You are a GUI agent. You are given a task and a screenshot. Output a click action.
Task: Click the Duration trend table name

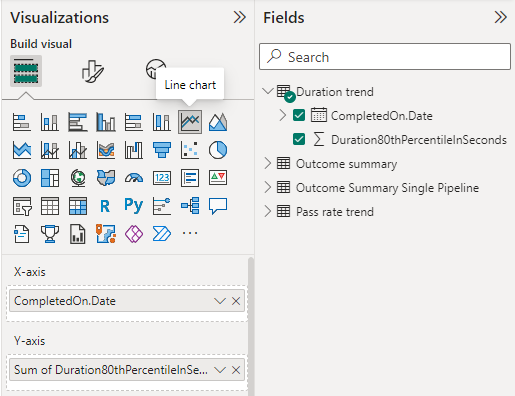click(x=335, y=92)
